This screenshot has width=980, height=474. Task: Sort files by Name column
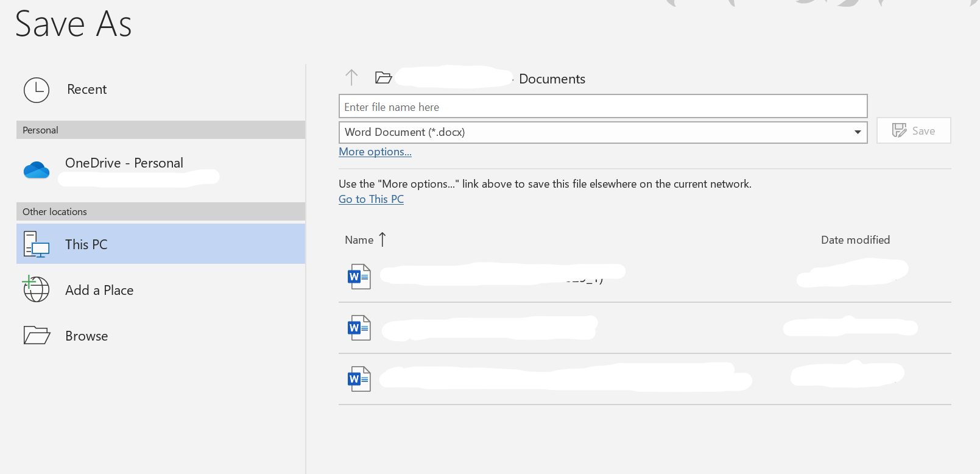coord(359,240)
